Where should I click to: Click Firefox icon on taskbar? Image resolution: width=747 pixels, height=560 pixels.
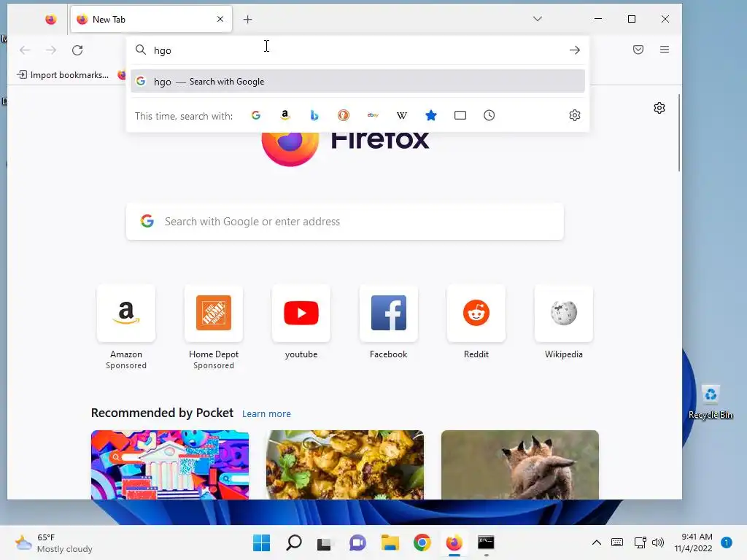pyautogui.click(x=454, y=542)
